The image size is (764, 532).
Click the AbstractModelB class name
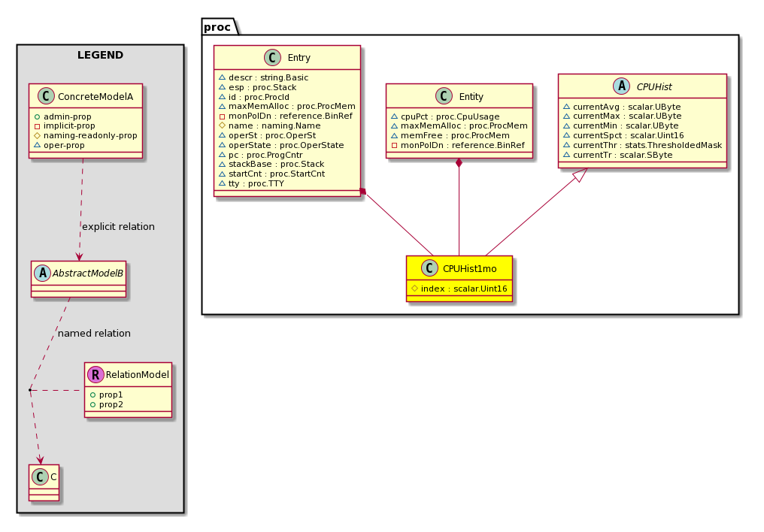[88, 273]
